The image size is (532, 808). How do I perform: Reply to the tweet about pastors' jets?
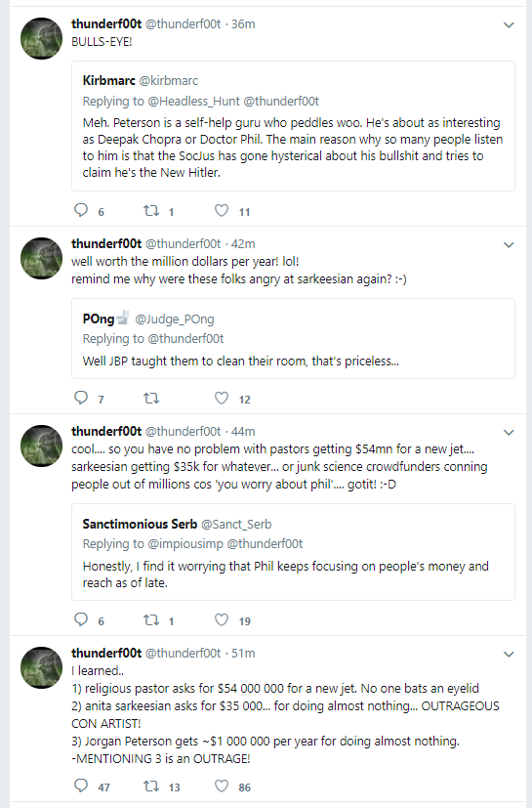[81, 619]
